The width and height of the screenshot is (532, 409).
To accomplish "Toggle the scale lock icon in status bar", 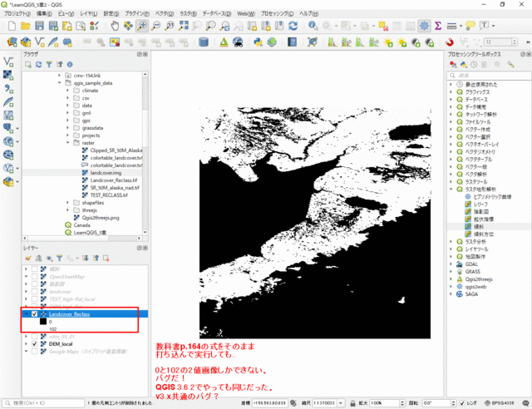I will click(x=352, y=403).
